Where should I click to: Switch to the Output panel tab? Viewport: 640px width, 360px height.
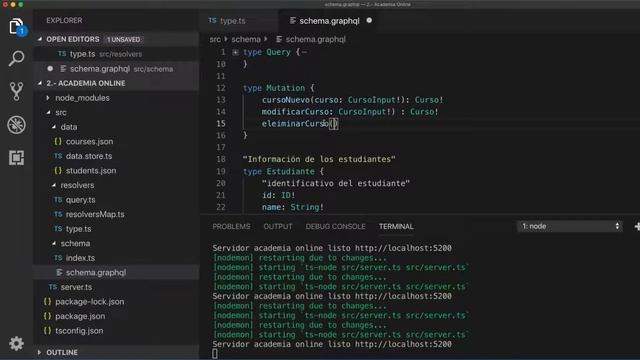278,227
